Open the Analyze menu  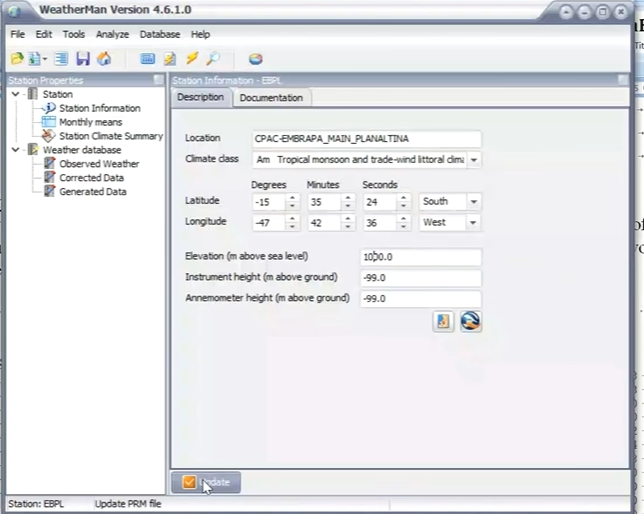[x=112, y=35]
